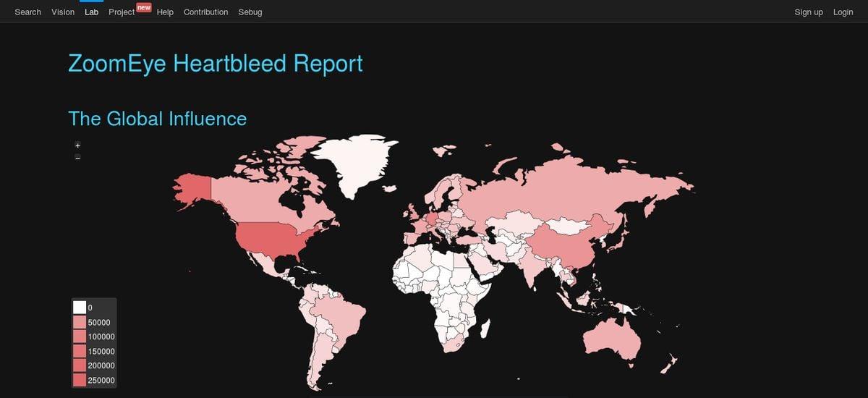Click the legend swatch for 200000
This screenshot has height=398, width=868.
point(80,365)
